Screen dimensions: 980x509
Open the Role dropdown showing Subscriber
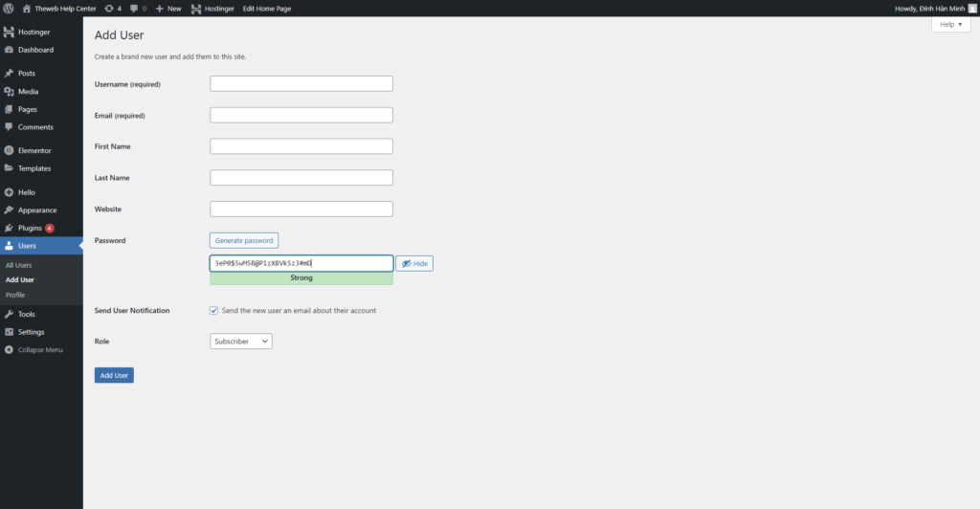pyautogui.click(x=240, y=342)
